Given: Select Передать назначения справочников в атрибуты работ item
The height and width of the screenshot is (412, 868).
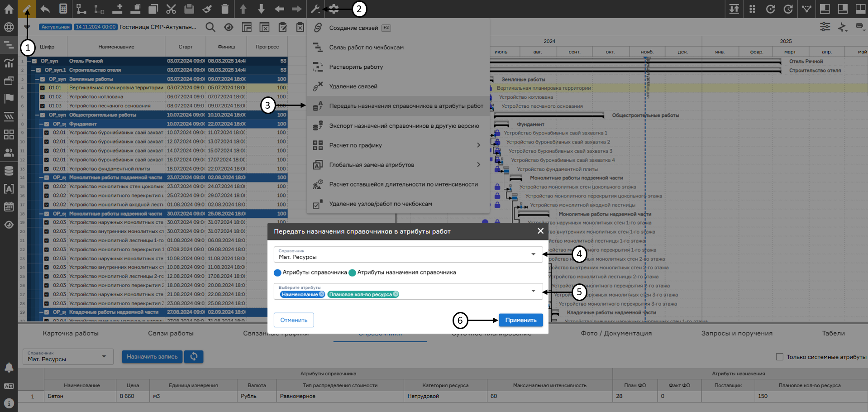Looking at the screenshot, I should [x=398, y=106].
